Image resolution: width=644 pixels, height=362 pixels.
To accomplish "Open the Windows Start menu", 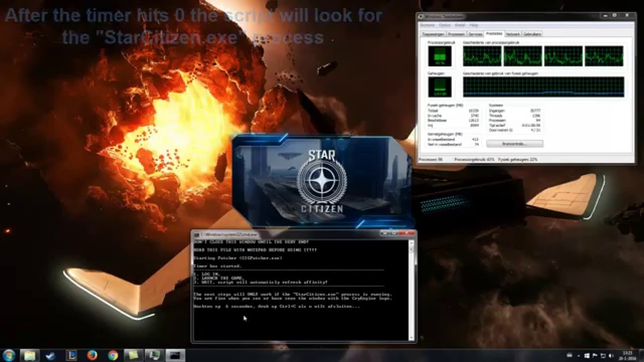I will (10, 355).
